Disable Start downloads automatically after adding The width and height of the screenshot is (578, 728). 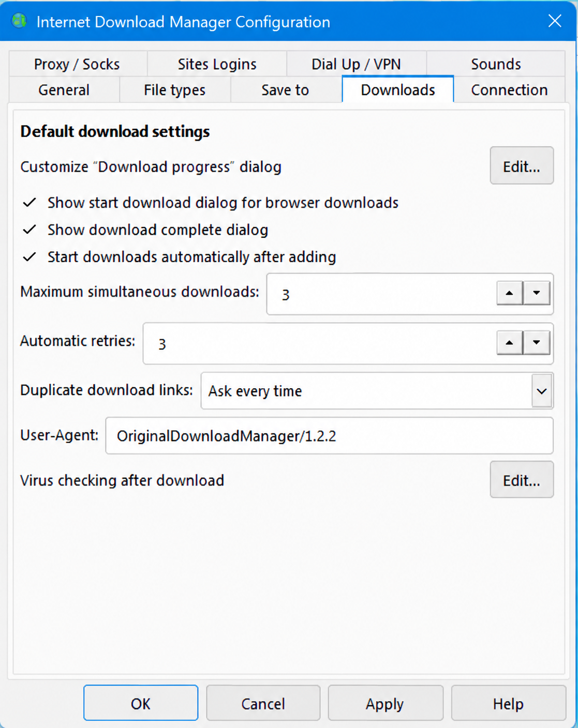tap(179, 257)
